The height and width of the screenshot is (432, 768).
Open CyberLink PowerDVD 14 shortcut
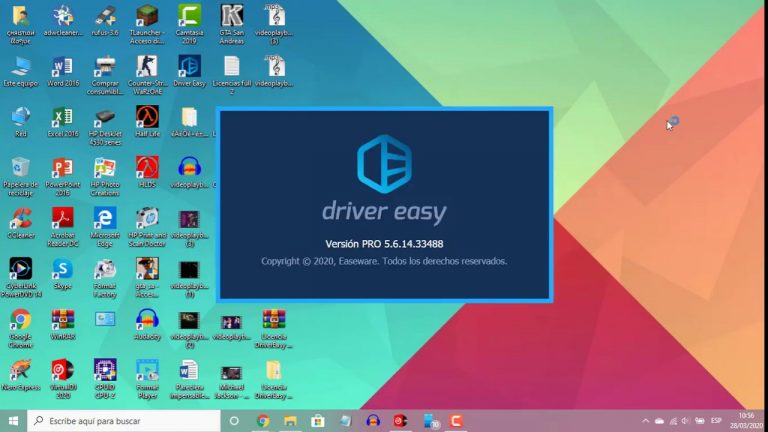click(x=21, y=278)
